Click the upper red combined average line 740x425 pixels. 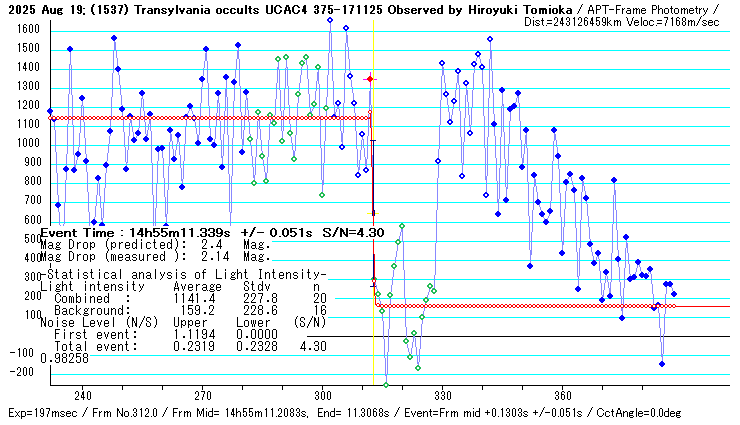(x=200, y=118)
